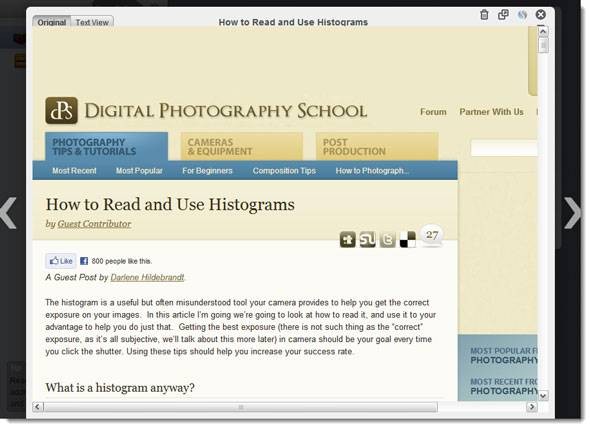Open the Forum link

click(433, 112)
